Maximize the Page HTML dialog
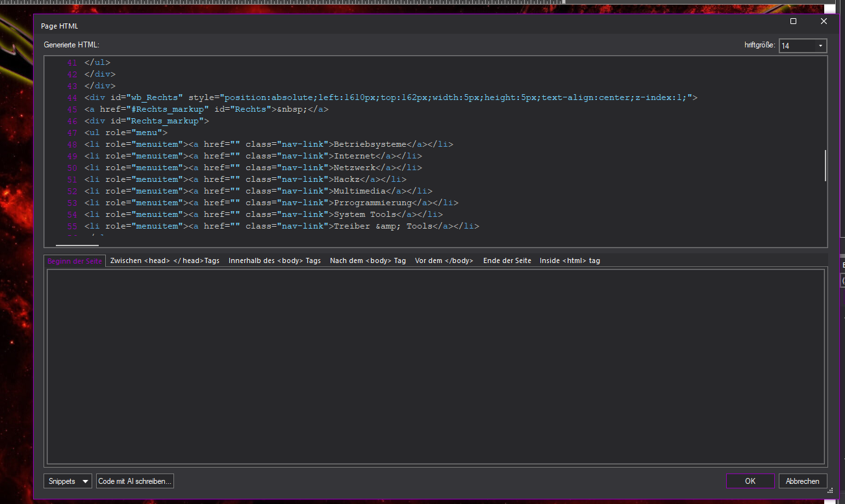845x504 pixels. tap(793, 21)
